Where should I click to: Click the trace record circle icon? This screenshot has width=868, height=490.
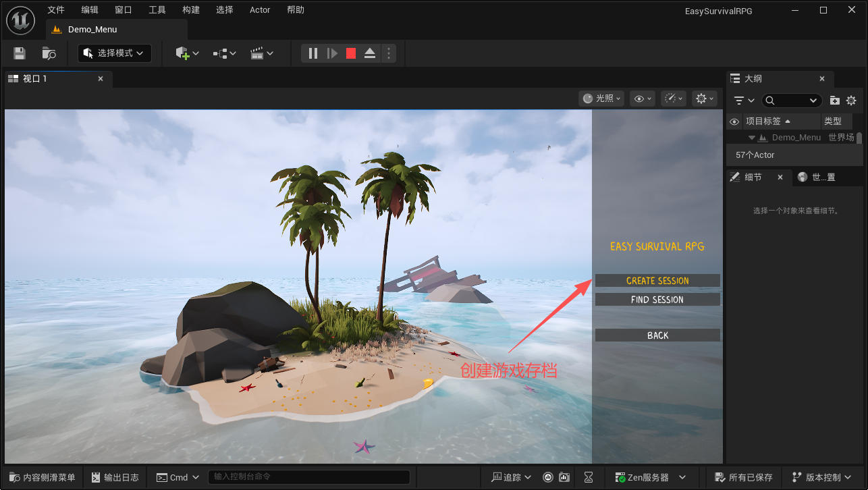[x=547, y=477]
